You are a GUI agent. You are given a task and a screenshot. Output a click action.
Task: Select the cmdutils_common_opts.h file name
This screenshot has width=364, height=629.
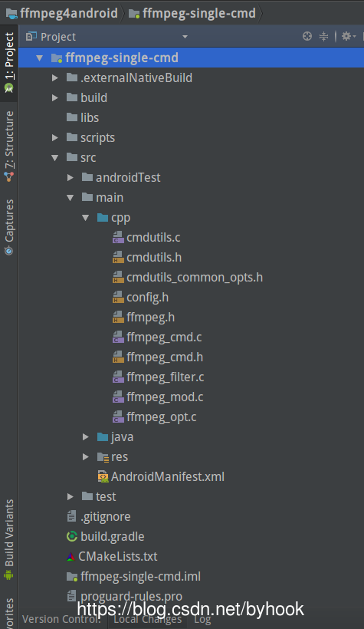(x=195, y=277)
